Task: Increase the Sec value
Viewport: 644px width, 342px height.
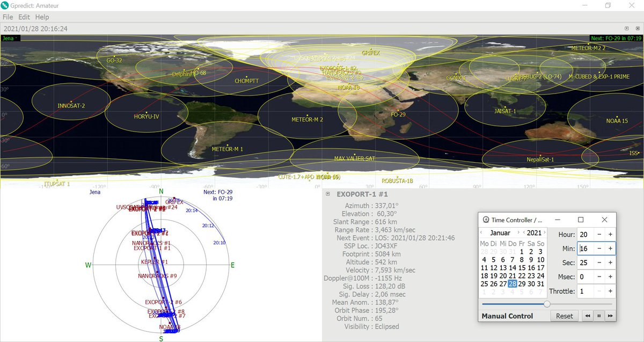Action: (x=610, y=263)
